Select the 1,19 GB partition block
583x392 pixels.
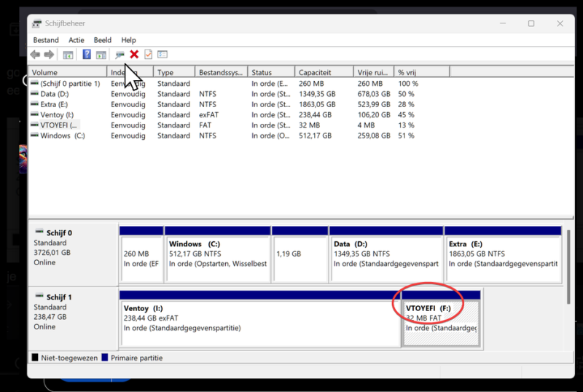(300, 255)
